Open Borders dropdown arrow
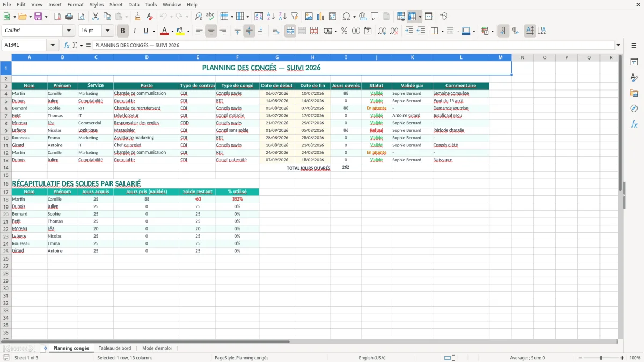The image size is (644, 362). tap(442, 31)
